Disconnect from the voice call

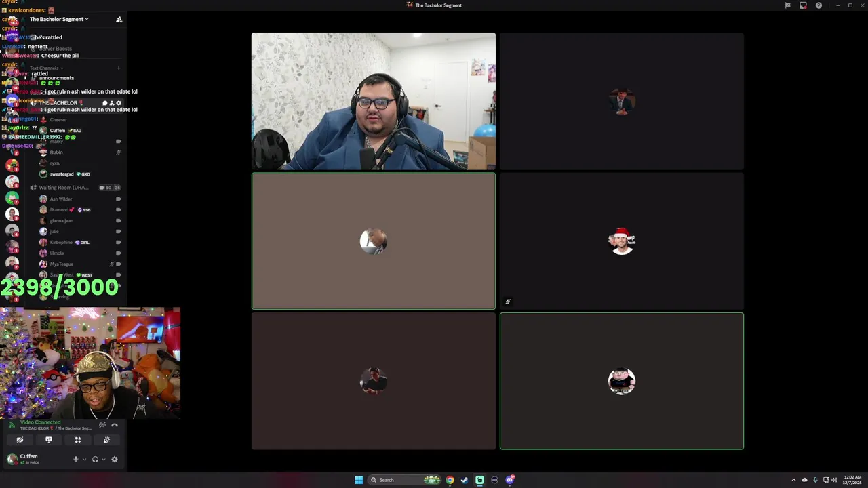pyautogui.click(x=115, y=425)
